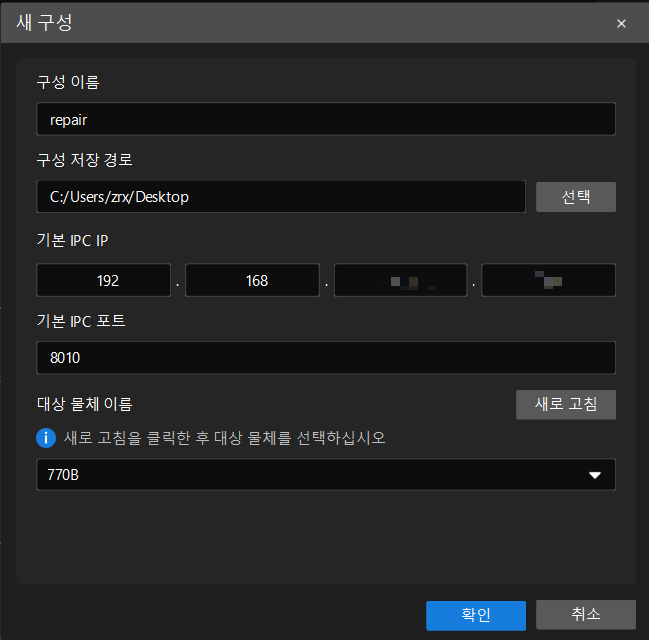Screen dimensions: 649x640
Task: Click the 새로 고침 refresh button
Action: 566,404
